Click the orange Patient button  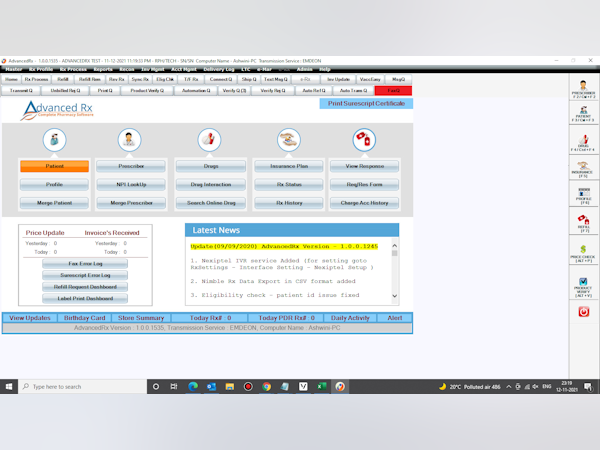pyautogui.click(x=54, y=166)
